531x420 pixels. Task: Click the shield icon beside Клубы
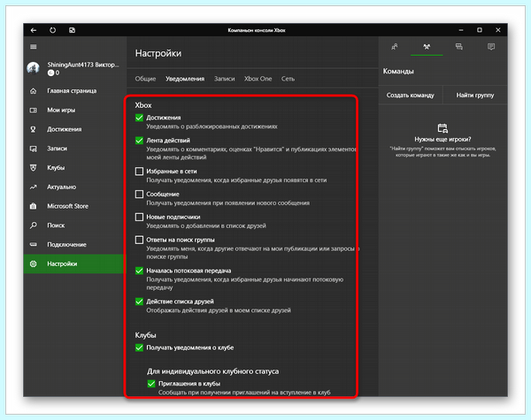tap(34, 167)
